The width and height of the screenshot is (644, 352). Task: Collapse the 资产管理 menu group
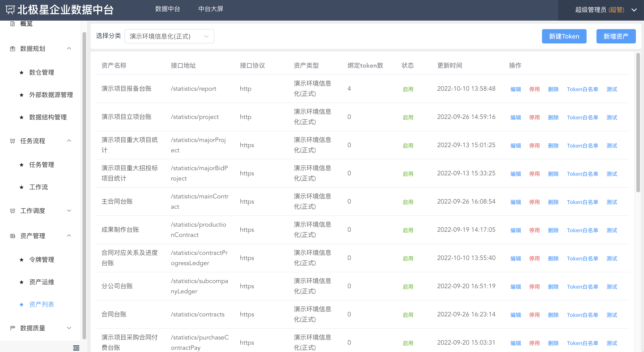point(69,236)
